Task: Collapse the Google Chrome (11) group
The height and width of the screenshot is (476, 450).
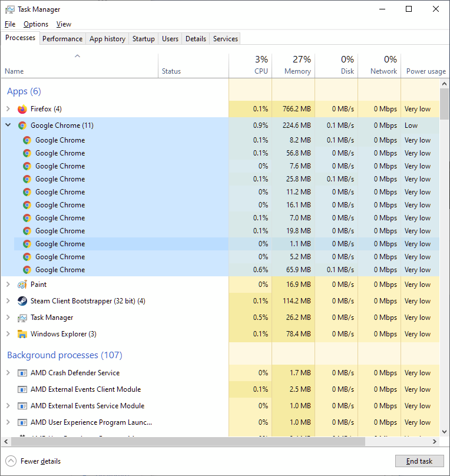Action: pyautogui.click(x=8, y=125)
